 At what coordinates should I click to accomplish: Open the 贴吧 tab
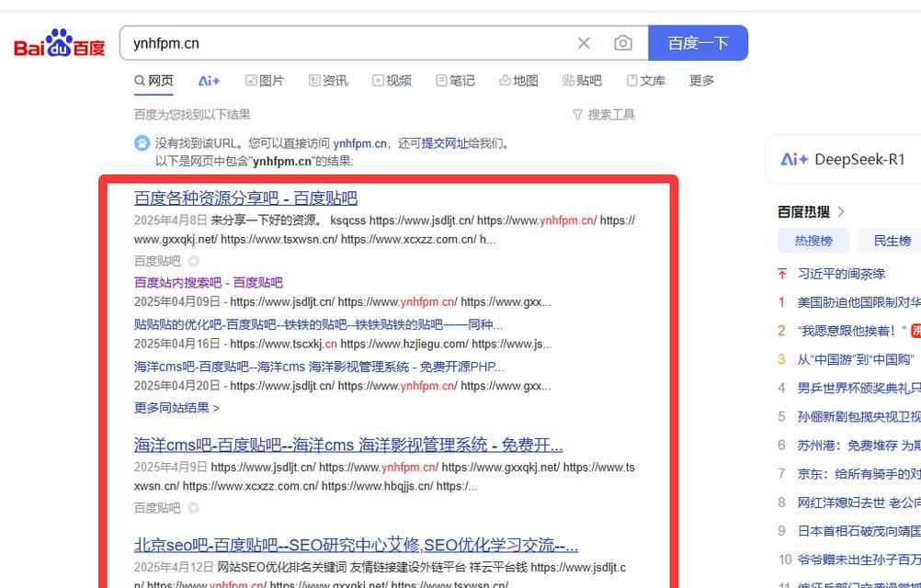point(582,81)
